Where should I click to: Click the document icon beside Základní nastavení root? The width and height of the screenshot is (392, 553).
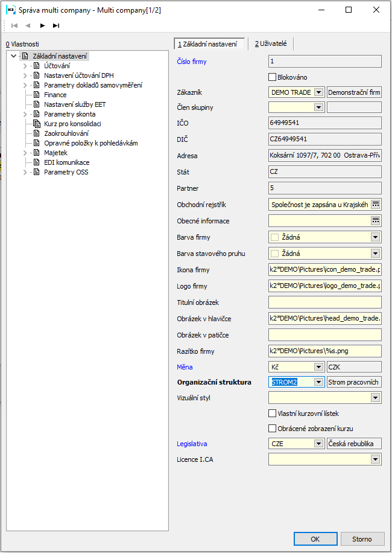click(25, 56)
